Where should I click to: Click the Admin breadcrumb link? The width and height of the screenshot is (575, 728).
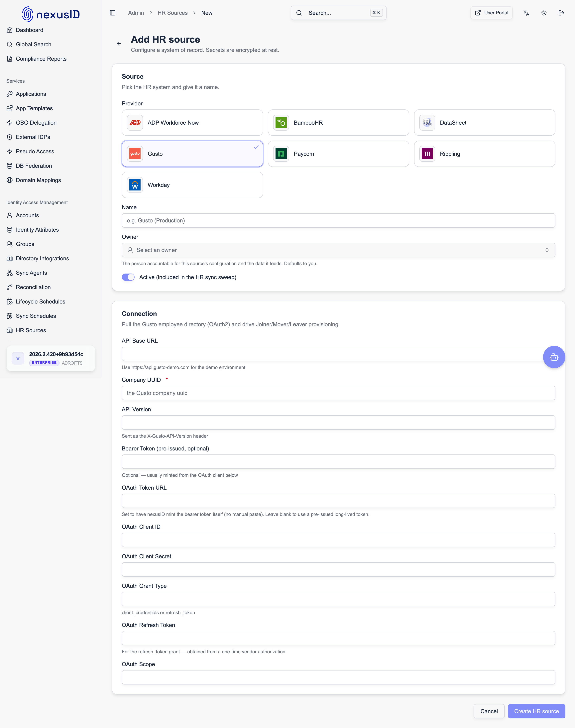coord(136,13)
